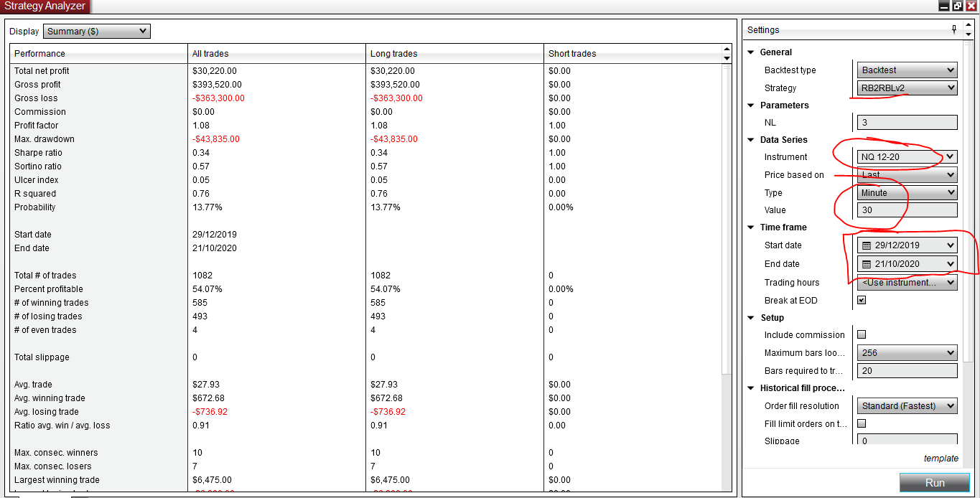Screen dimensions: 980x498
Task: Click the Total net profit row label
Action: pos(42,71)
